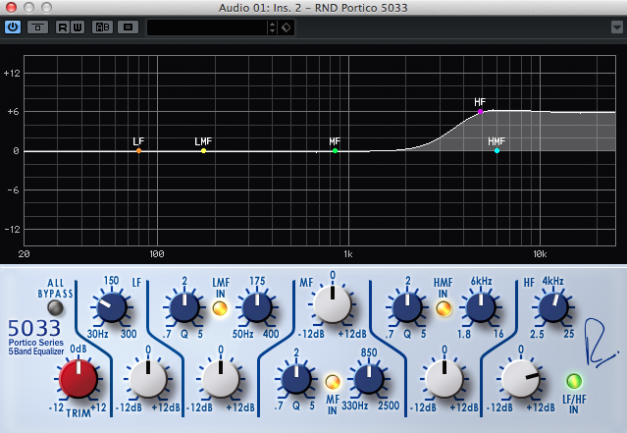This screenshot has height=433, width=627.
Task: Click the HMF frequency knob (1.8–16)
Action: pyautogui.click(x=481, y=308)
